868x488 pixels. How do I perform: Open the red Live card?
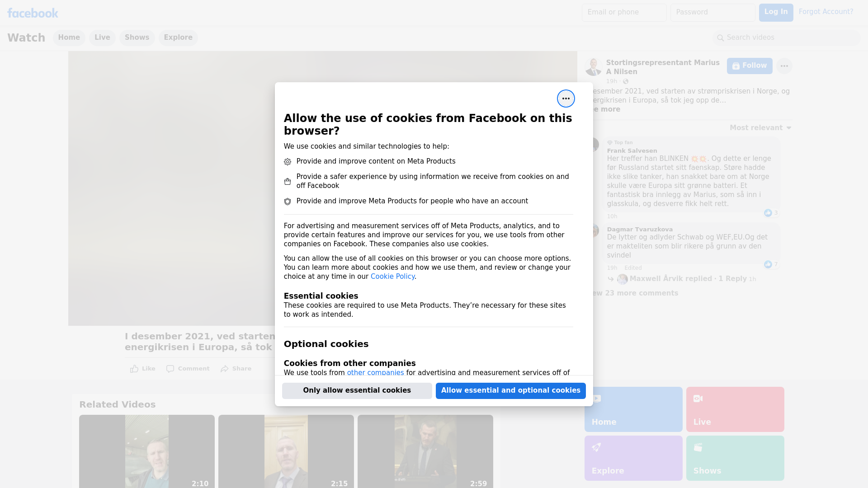pyautogui.click(x=735, y=409)
